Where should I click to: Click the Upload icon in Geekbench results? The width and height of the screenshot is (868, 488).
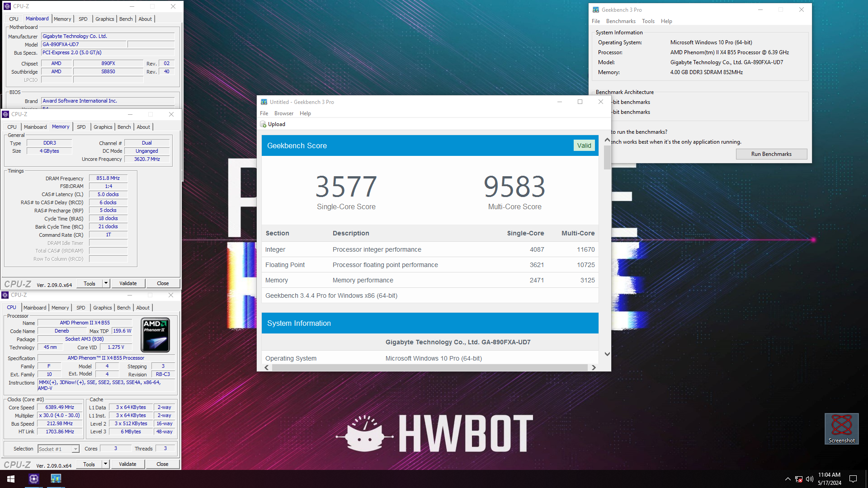263,124
